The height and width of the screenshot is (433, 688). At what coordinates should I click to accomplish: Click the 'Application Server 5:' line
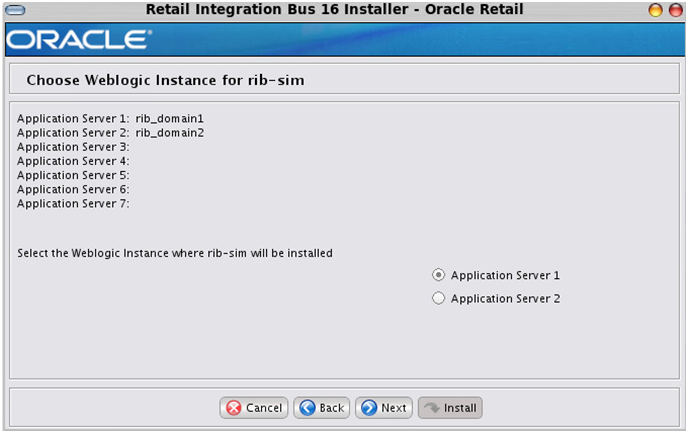click(73, 175)
